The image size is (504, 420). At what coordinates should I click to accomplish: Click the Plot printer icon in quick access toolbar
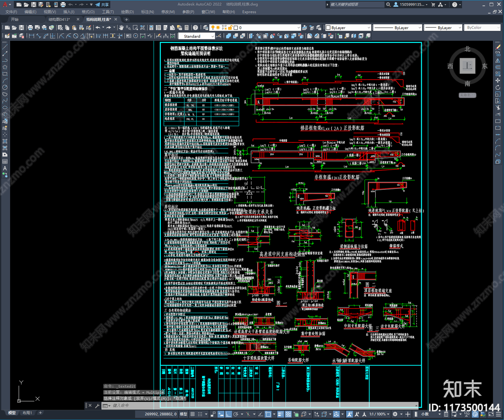63,4
